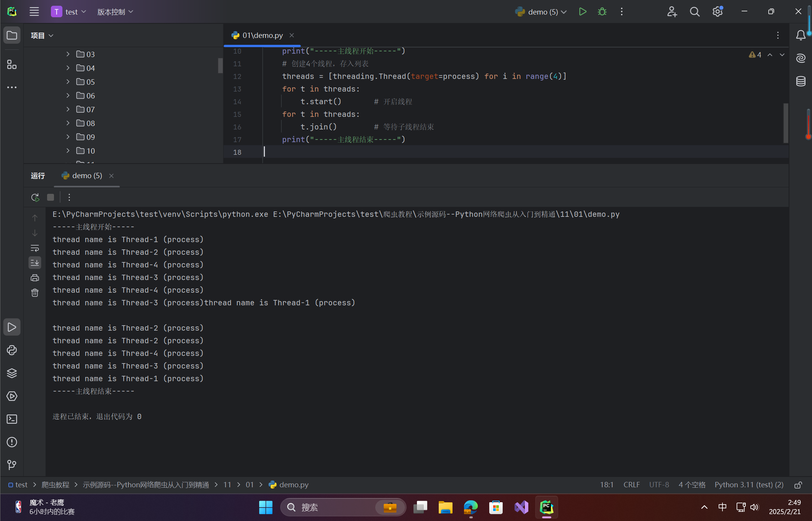Expand the 05 folder in project tree

point(68,82)
